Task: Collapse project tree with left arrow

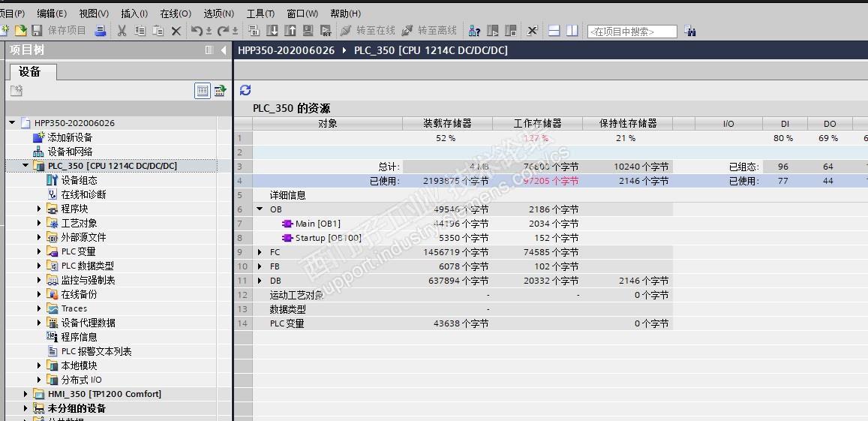Action: click(224, 50)
